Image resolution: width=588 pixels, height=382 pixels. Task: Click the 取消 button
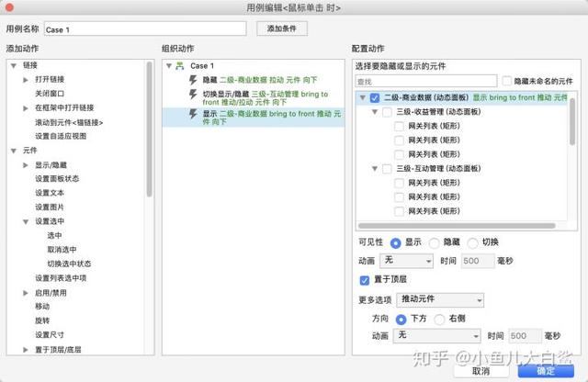(481, 371)
